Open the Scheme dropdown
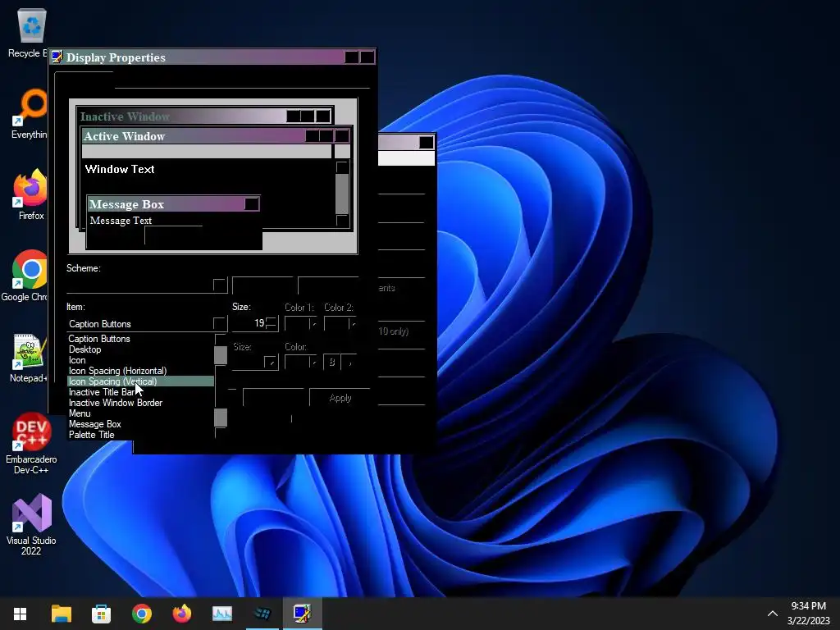 coord(220,285)
